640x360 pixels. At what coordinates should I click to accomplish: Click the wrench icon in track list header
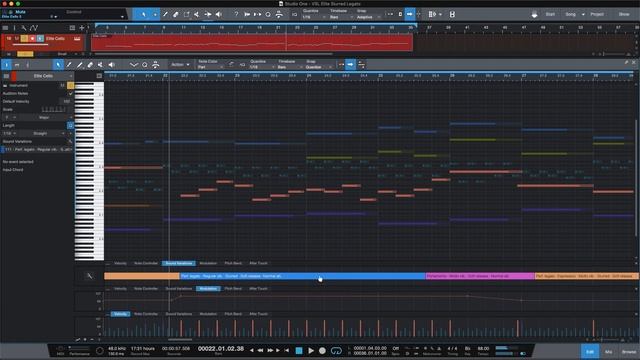(24, 28)
